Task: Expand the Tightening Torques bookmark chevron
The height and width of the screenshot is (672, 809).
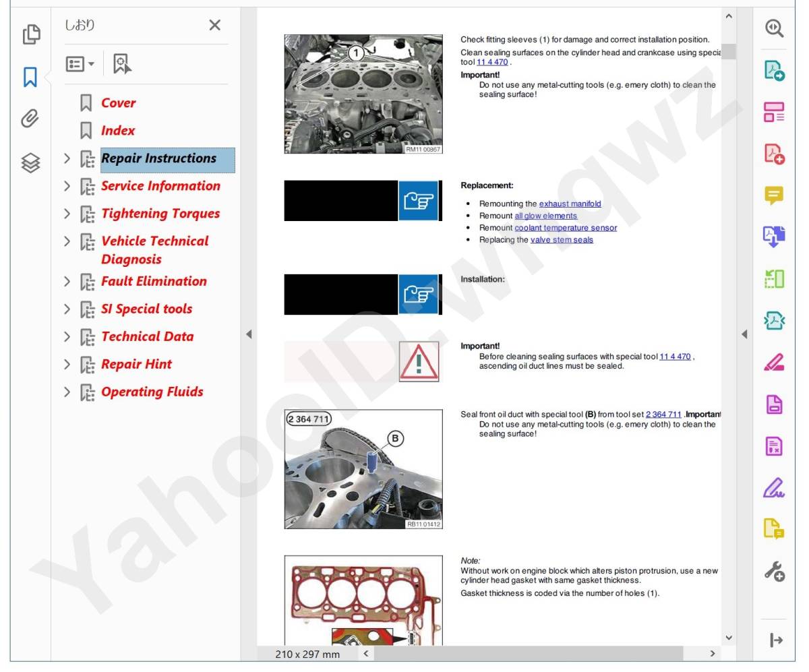Action: tap(67, 214)
